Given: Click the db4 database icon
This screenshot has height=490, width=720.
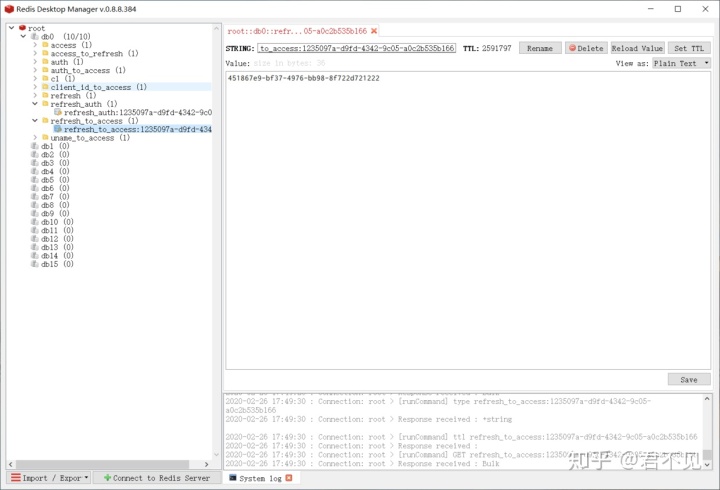Looking at the screenshot, I should click(x=34, y=171).
